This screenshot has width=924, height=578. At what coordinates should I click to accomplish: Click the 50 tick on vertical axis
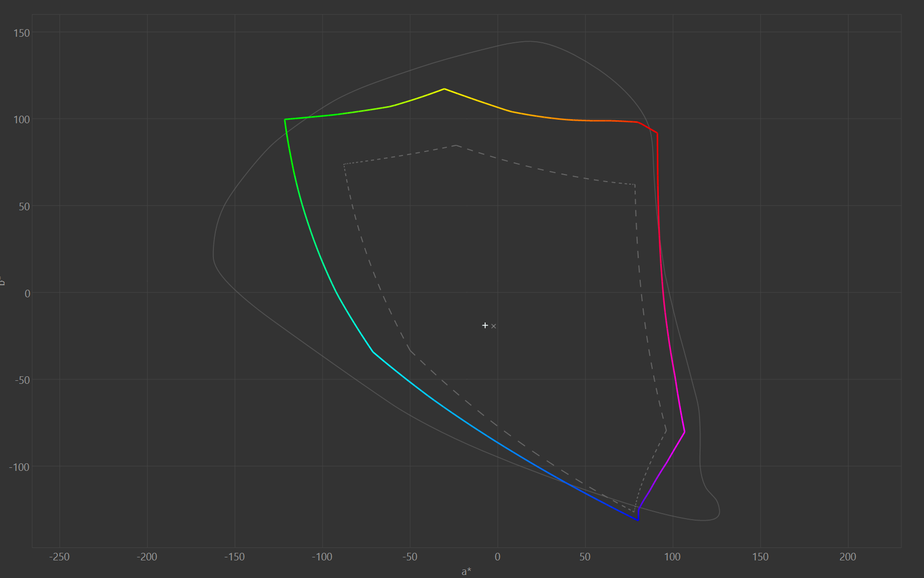click(x=24, y=207)
